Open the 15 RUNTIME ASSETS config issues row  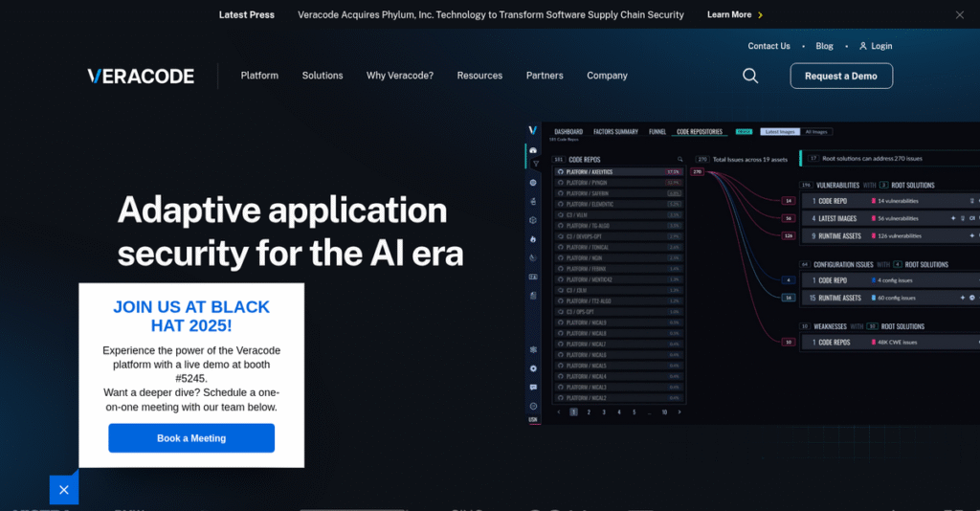(891, 298)
